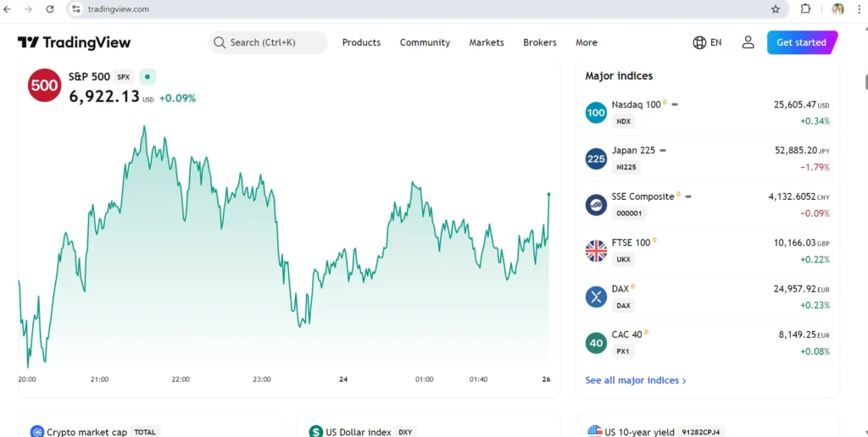This screenshot has width=868, height=437.
Task: Open the Community menu
Action: click(x=426, y=42)
